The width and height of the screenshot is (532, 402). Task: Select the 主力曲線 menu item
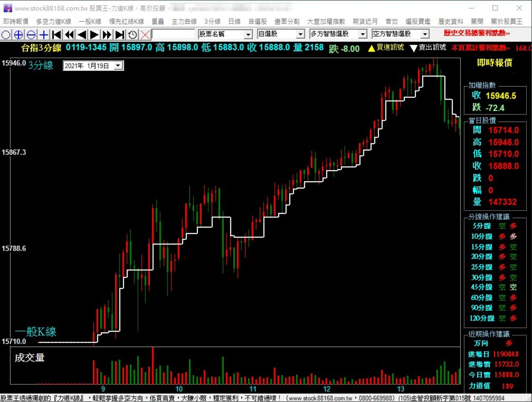tap(184, 21)
